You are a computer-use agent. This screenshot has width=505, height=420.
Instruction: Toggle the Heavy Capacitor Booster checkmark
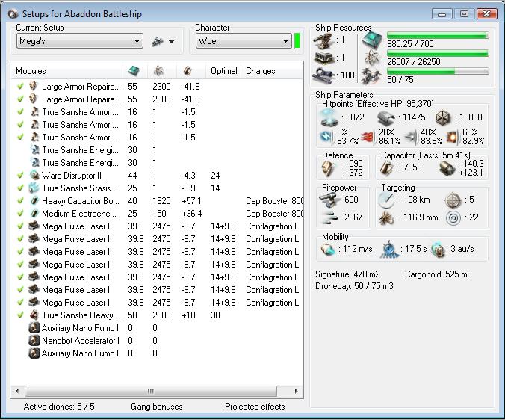point(20,201)
